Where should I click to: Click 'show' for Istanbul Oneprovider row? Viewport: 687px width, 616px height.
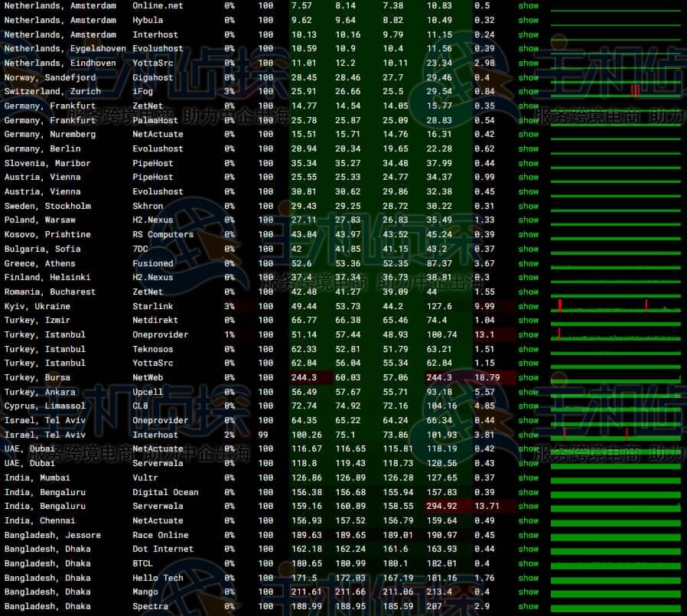pyautogui.click(x=529, y=334)
